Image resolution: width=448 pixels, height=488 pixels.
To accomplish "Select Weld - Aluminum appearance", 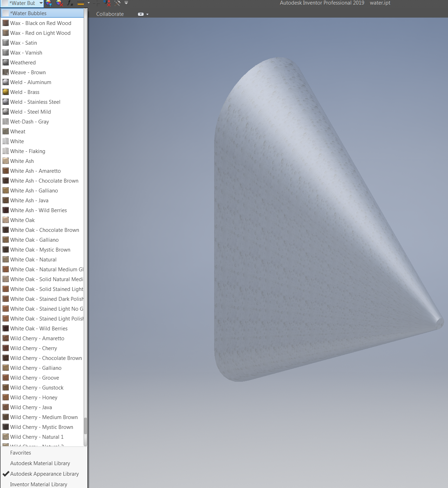I will 42,82.
